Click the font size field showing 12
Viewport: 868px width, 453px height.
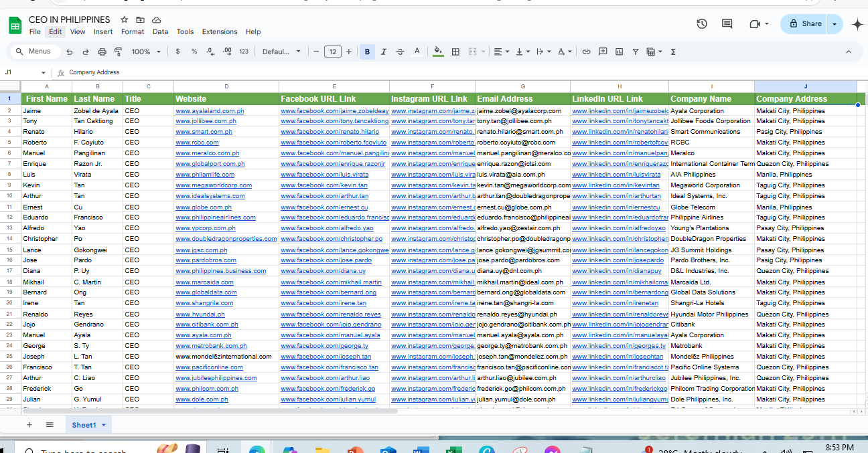[x=333, y=52]
